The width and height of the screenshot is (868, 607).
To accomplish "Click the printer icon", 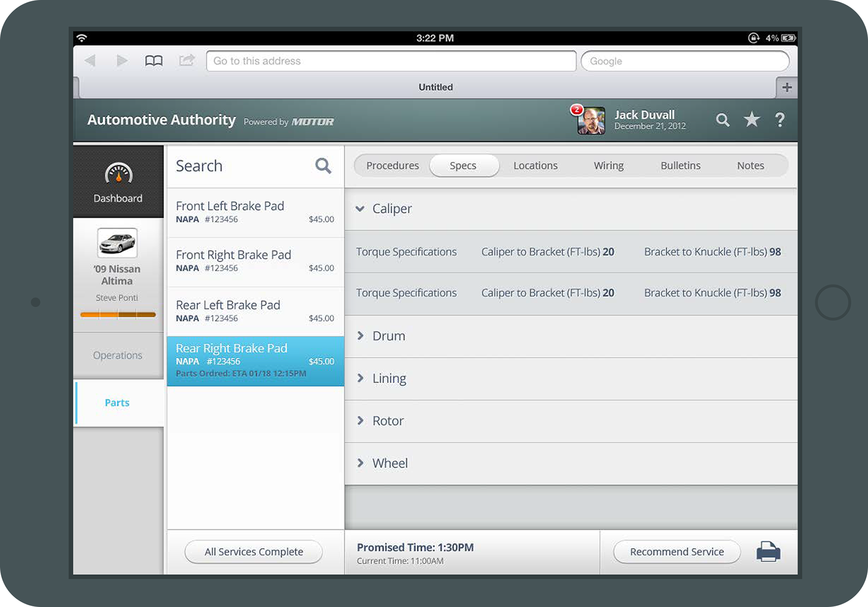I will tap(768, 552).
